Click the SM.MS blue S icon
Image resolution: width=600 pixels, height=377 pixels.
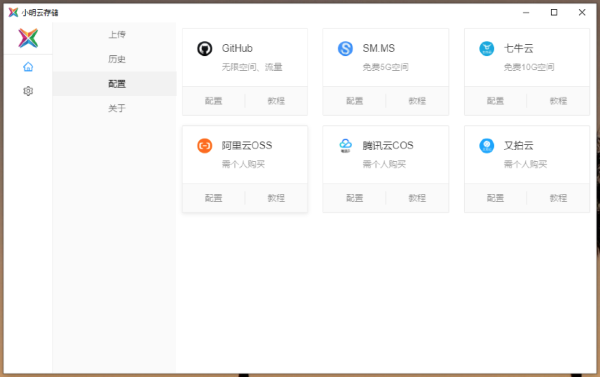pos(345,49)
